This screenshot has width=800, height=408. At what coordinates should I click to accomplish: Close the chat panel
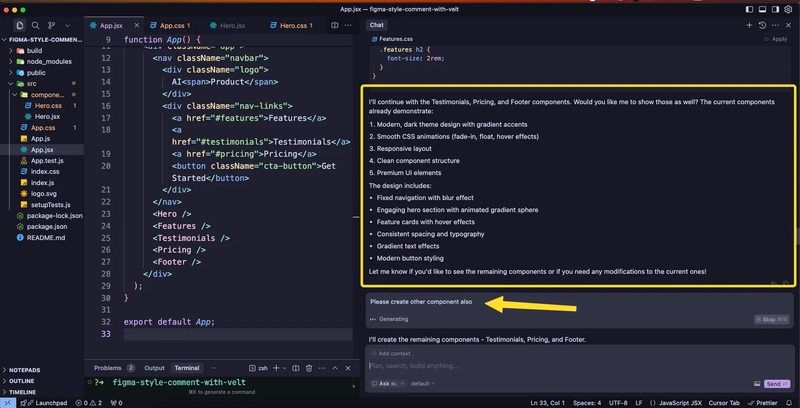point(790,24)
